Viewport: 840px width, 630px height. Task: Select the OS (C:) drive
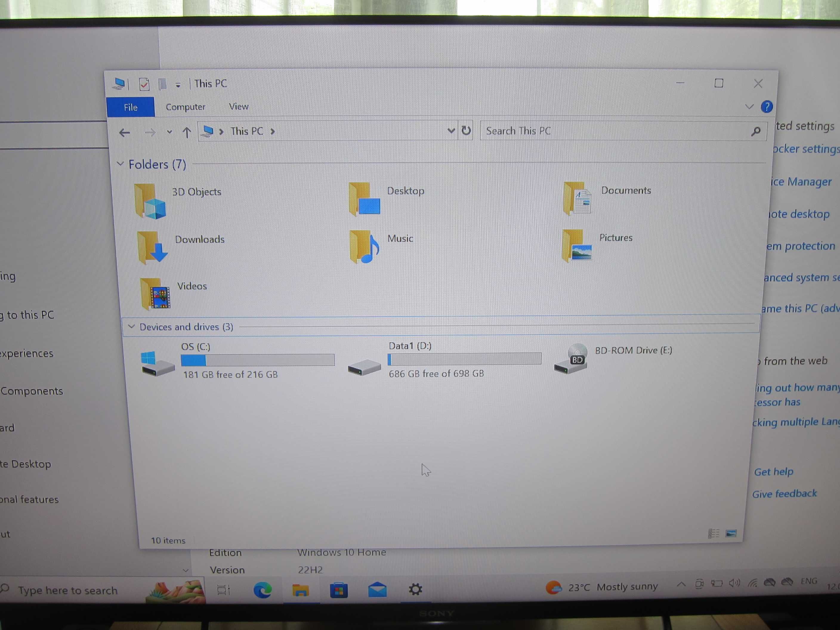click(x=237, y=360)
